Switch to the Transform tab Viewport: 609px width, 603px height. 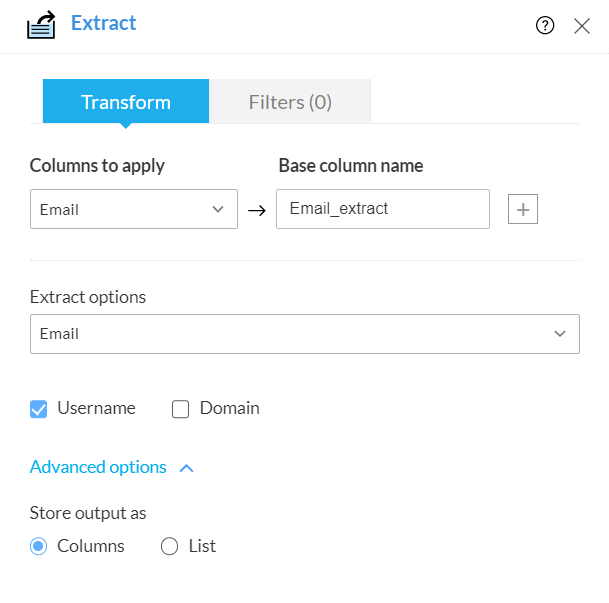click(x=126, y=102)
